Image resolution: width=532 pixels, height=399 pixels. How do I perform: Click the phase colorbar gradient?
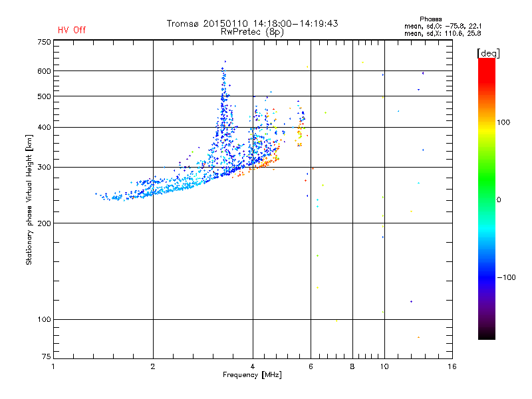[487, 198]
